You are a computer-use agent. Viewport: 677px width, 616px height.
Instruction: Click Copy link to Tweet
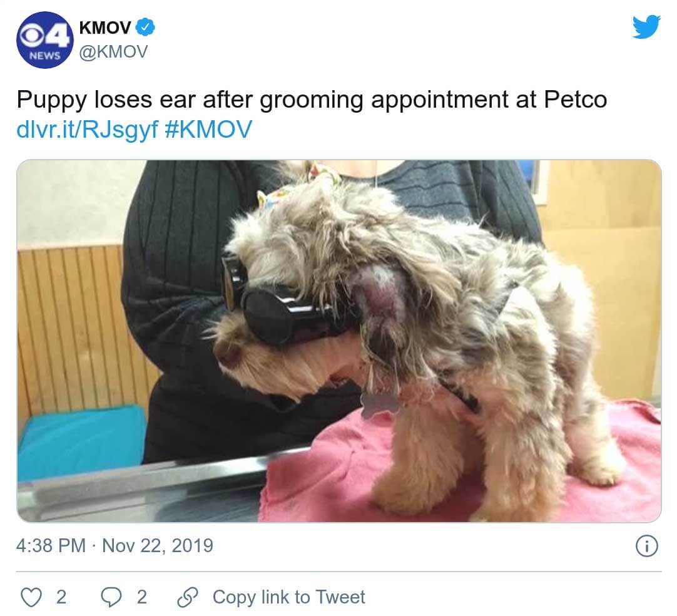click(289, 597)
